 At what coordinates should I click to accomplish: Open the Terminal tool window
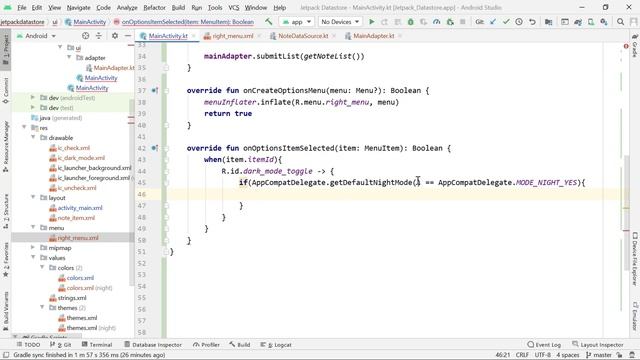(97, 345)
